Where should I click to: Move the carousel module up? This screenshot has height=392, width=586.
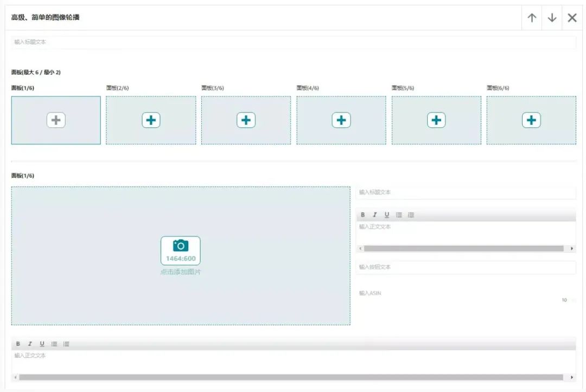point(532,17)
